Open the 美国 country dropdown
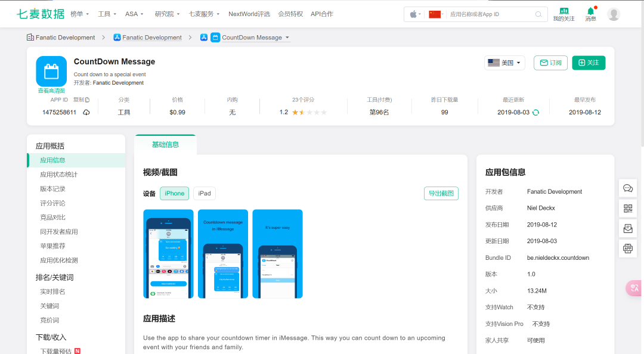The image size is (644, 354). 504,63
